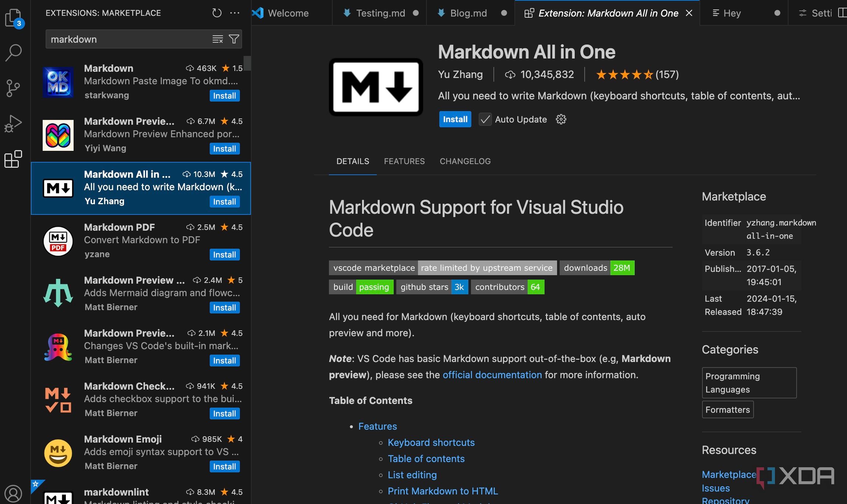Switch to the CHANGELOG tab
The image size is (847, 504).
click(x=465, y=161)
